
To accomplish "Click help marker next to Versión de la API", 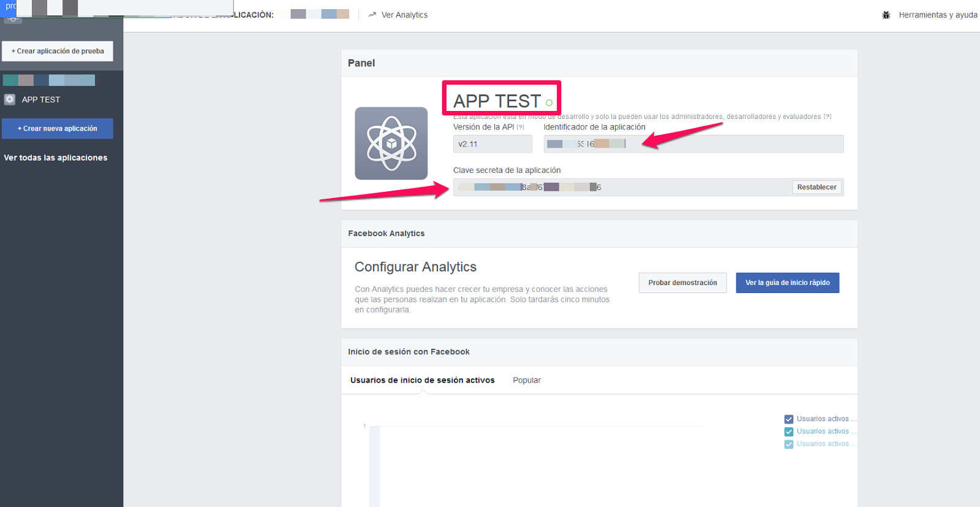I will tap(520, 128).
